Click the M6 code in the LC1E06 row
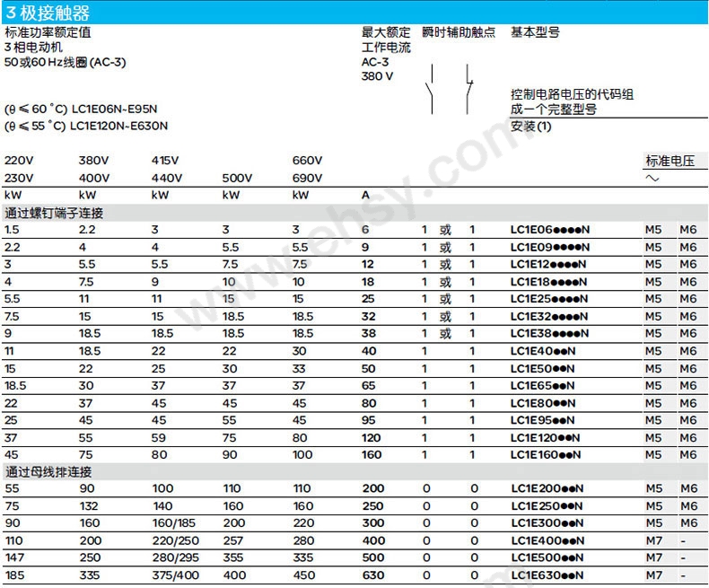Viewport: 709px width, 588px height. tap(688, 230)
